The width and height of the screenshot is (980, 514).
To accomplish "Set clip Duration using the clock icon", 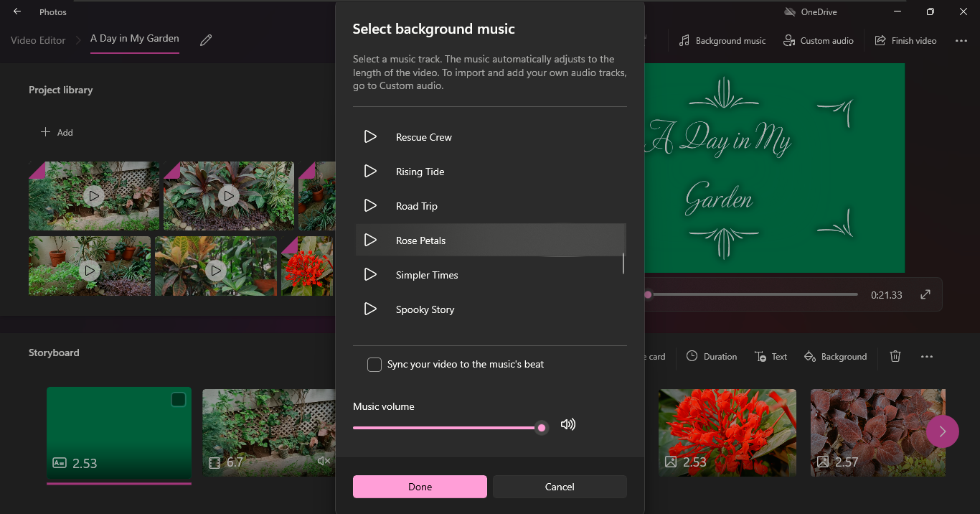I will point(711,356).
